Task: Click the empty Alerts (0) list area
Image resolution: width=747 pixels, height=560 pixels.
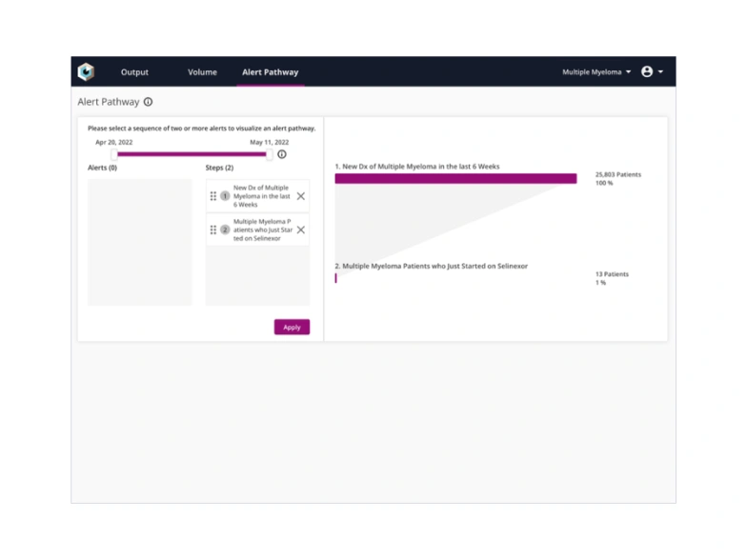Action: pyautogui.click(x=139, y=242)
